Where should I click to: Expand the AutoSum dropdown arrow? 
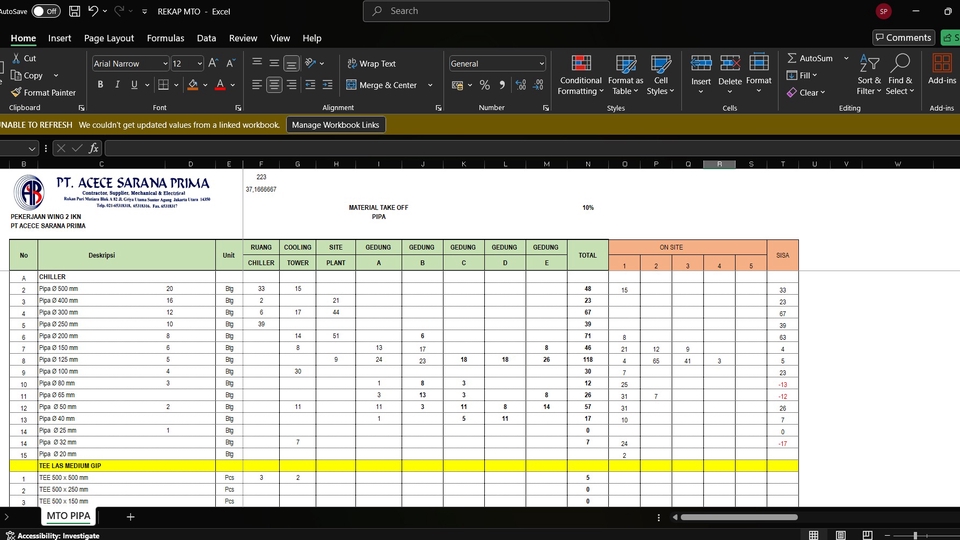click(x=846, y=58)
